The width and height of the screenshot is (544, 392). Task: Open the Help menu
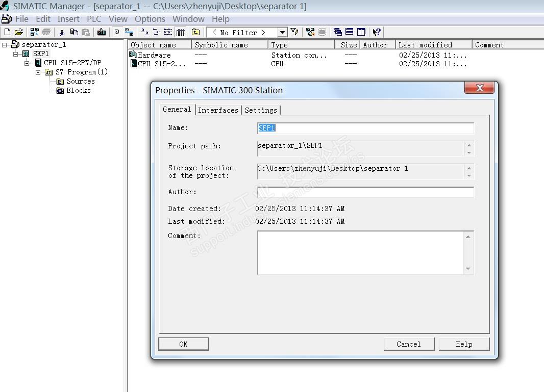point(220,19)
